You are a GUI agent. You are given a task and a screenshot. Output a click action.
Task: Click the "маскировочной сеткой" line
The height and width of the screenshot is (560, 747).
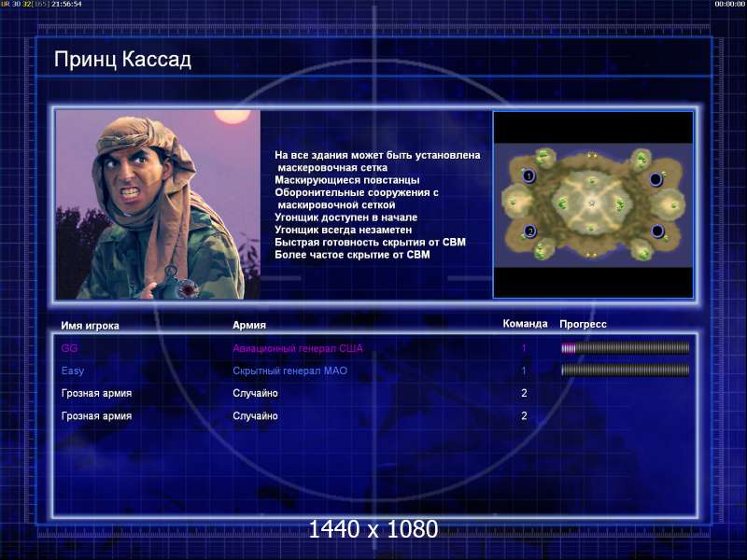tap(336, 204)
